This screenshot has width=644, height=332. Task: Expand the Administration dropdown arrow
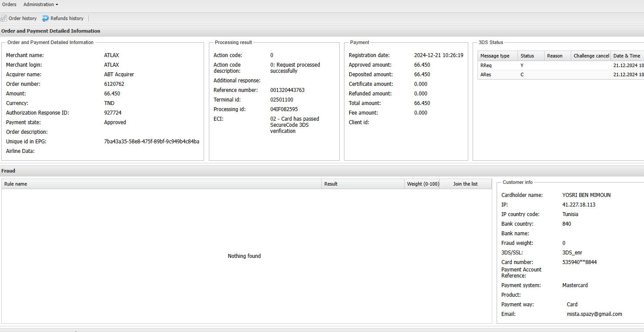point(57,5)
